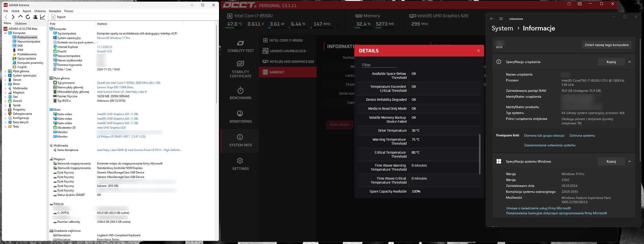This screenshot has width=644, height=244.
Task: Copy Windows specs with Kopiuj button
Action: point(611,161)
